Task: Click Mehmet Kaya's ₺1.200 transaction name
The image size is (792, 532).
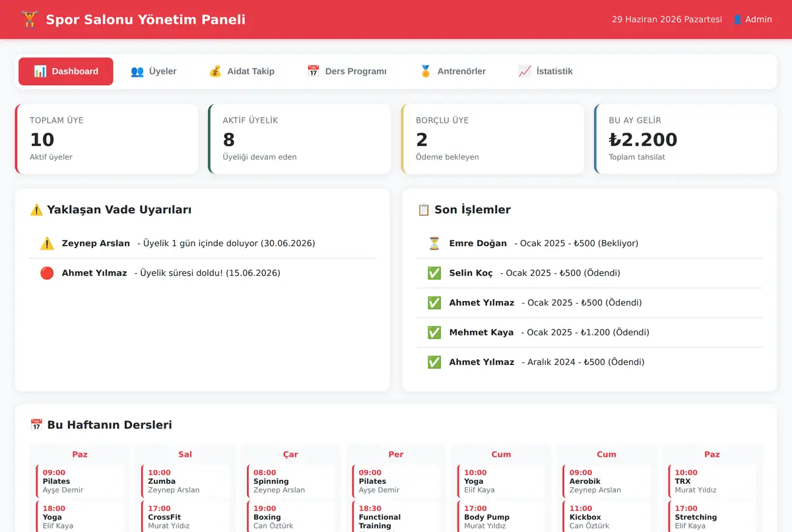Action: pyautogui.click(x=481, y=333)
